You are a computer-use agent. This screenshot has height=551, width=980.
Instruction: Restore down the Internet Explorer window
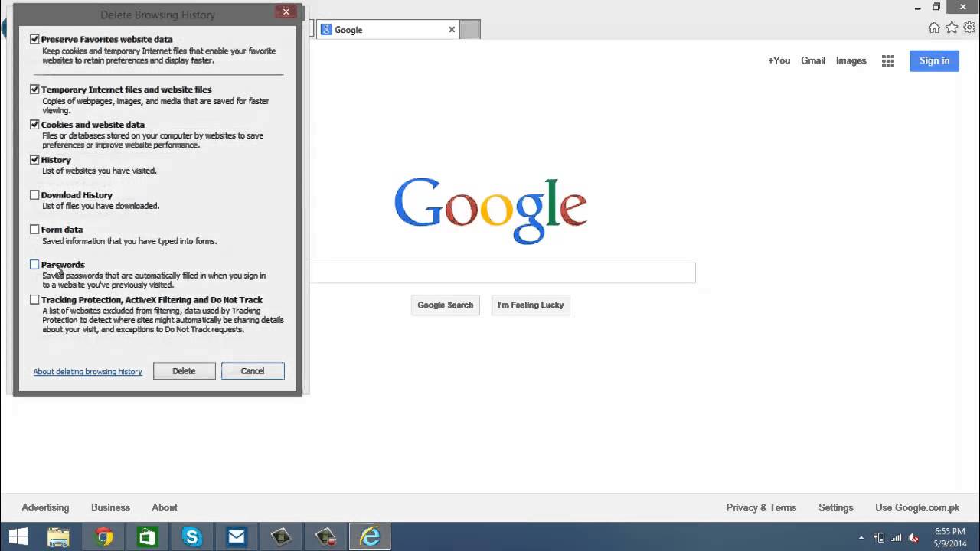coord(936,7)
